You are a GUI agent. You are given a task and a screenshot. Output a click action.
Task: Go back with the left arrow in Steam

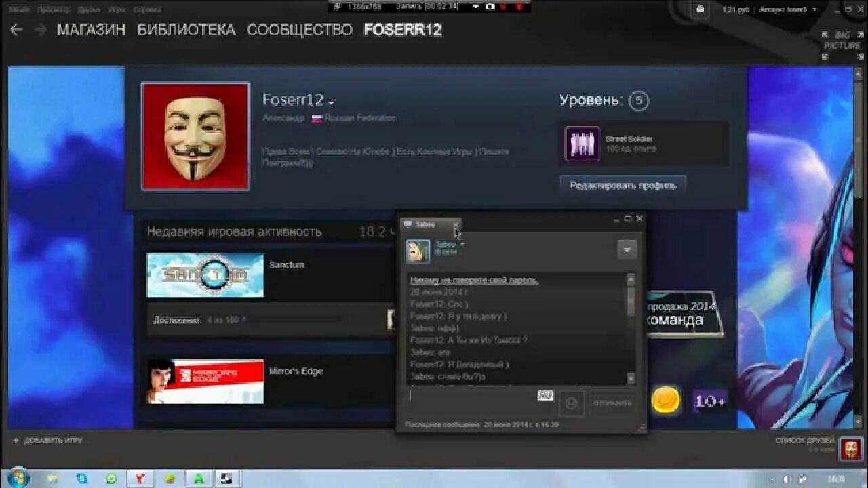16,30
